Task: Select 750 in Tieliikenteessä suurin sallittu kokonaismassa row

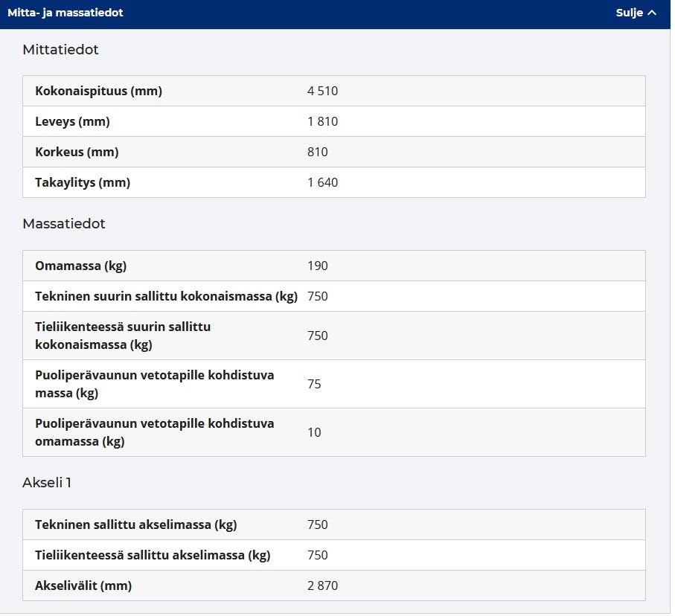Action: click(318, 336)
